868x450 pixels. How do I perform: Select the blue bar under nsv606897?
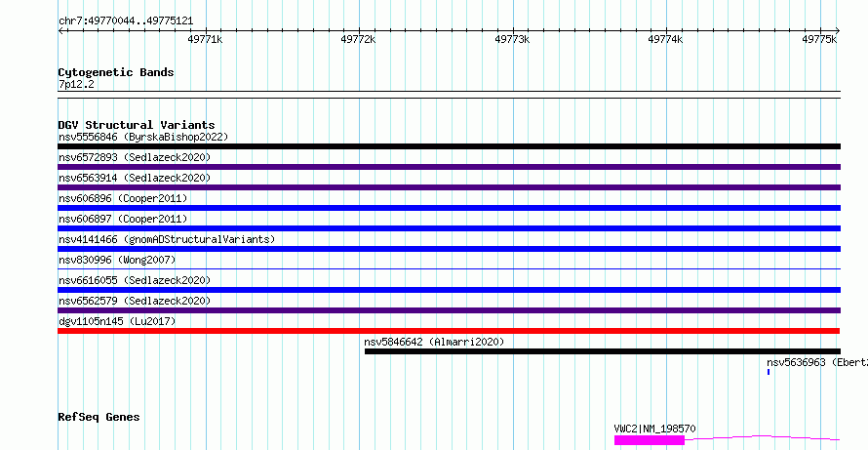(x=449, y=228)
